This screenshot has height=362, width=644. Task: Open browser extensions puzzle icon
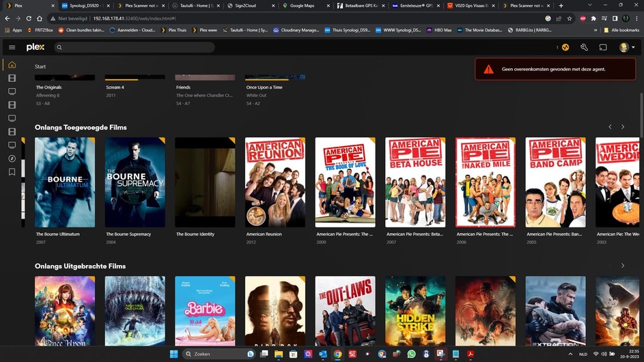point(593,18)
